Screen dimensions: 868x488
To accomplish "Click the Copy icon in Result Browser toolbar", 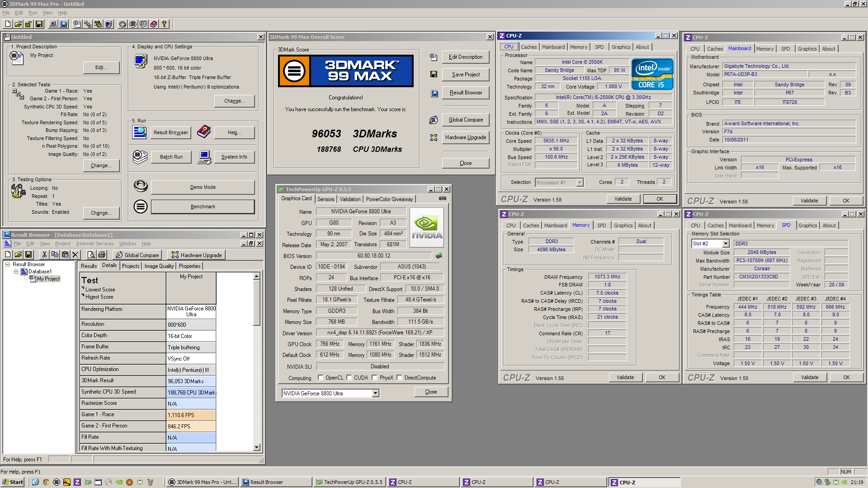I will [x=55, y=255].
